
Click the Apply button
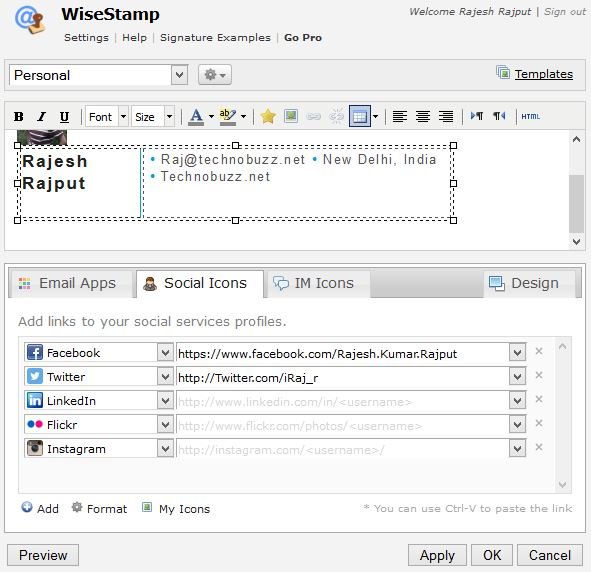point(437,555)
